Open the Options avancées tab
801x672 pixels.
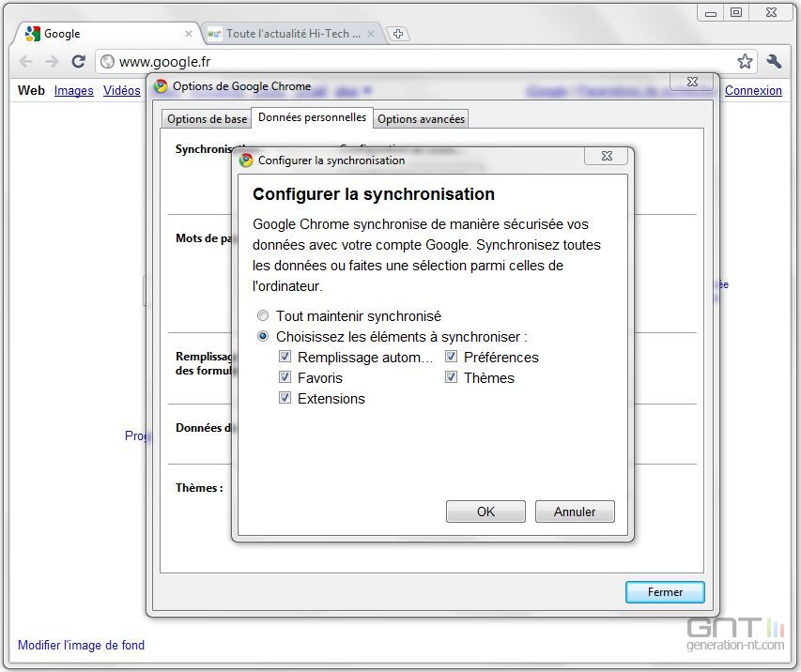coord(421,119)
